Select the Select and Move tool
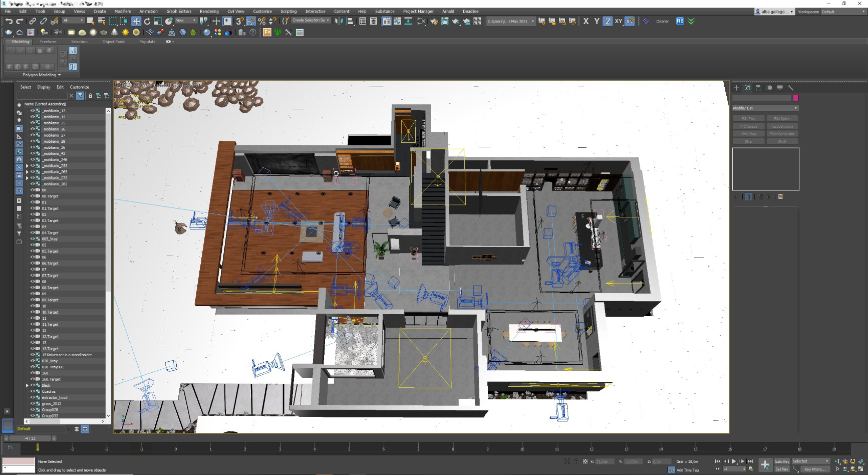Screen dimensions: 868x475 coord(136,21)
